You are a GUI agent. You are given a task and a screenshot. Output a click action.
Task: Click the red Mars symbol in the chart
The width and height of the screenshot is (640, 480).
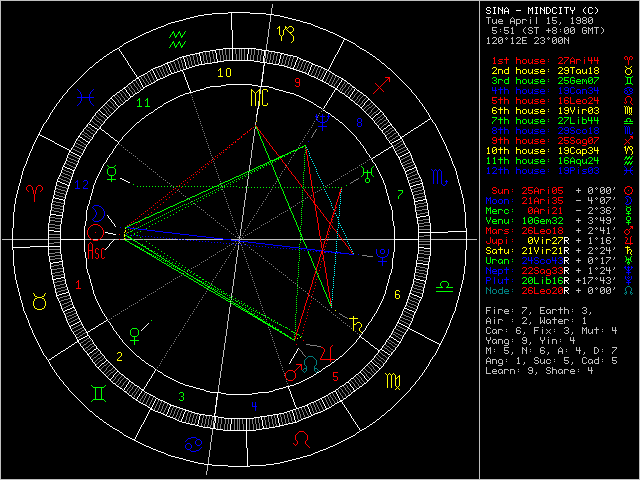[290, 374]
